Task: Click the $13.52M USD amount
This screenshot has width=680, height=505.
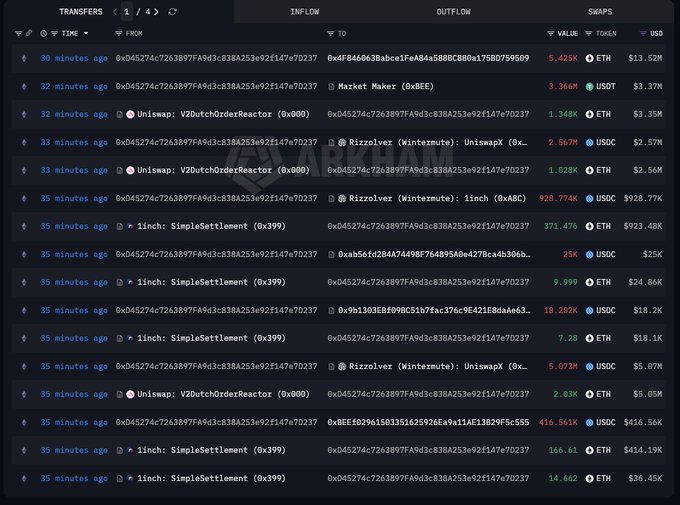Action: (645, 58)
